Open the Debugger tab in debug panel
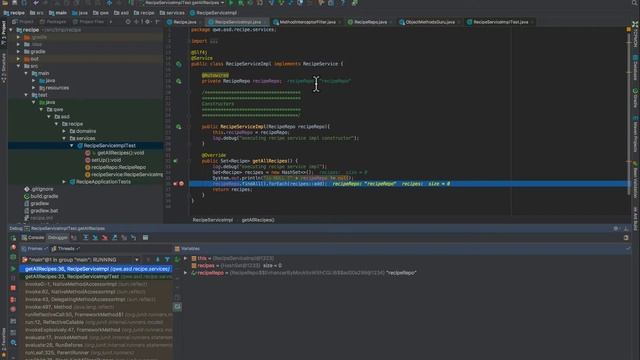The width and height of the screenshot is (640, 360). coord(57,238)
